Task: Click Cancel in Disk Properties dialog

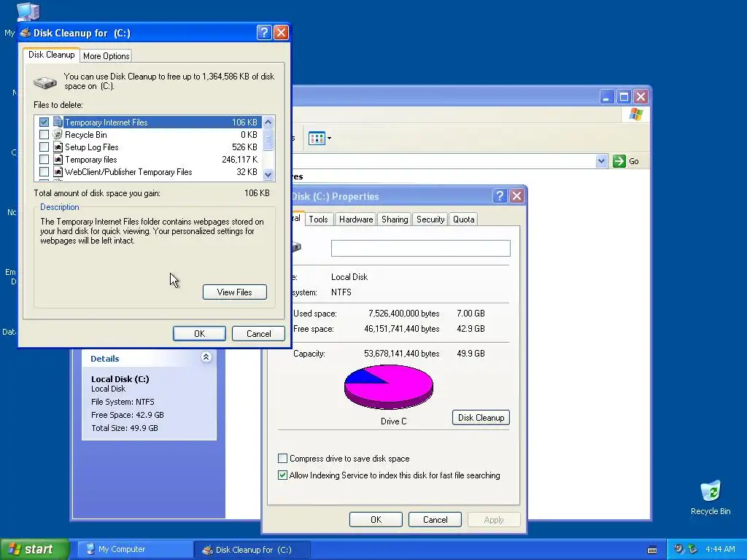Action: (435, 519)
